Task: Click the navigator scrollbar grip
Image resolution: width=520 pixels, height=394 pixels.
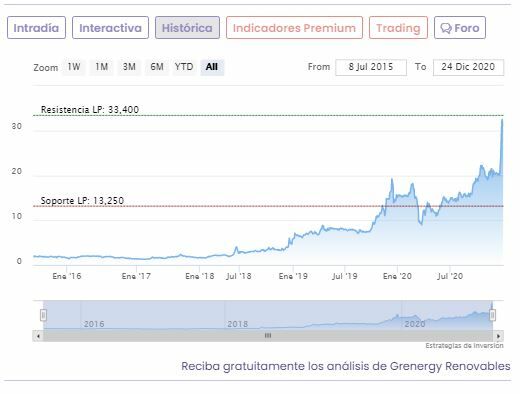Action: click(268, 336)
